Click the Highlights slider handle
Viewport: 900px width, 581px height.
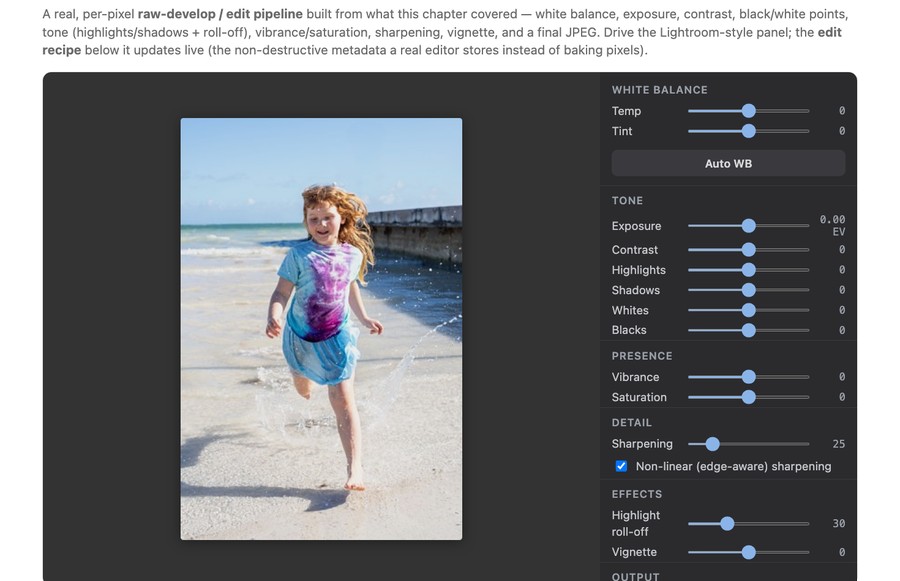(x=748, y=270)
